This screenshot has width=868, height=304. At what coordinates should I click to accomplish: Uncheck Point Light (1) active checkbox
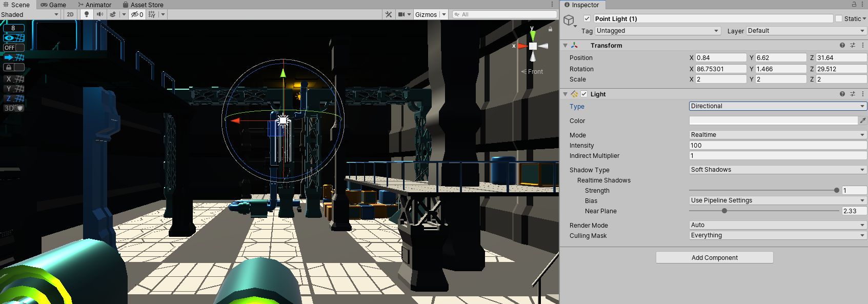587,18
